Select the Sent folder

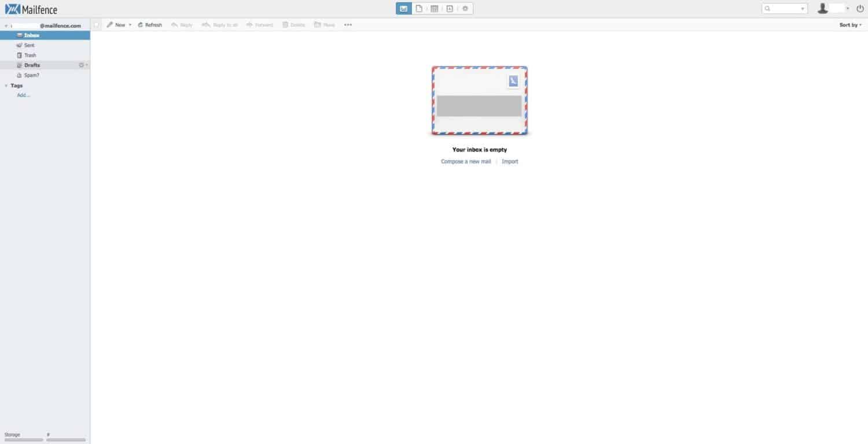(x=29, y=45)
